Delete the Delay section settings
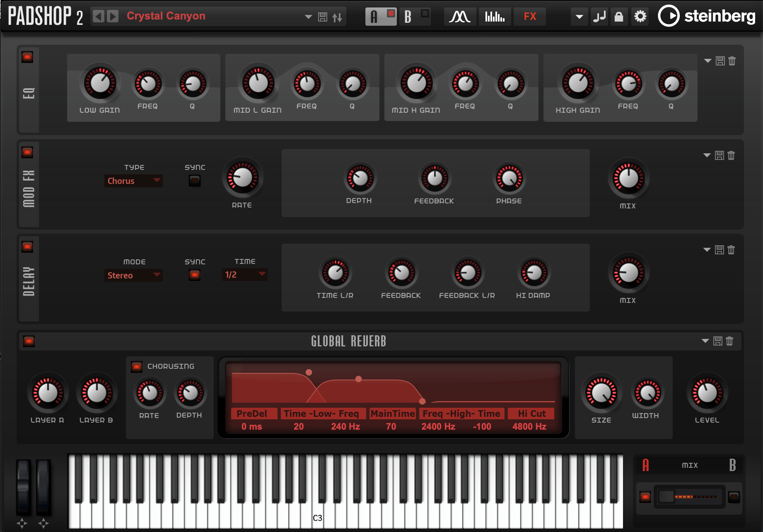The width and height of the screenshot is (763, 532). pyautogui.click(x=732, y=249)
